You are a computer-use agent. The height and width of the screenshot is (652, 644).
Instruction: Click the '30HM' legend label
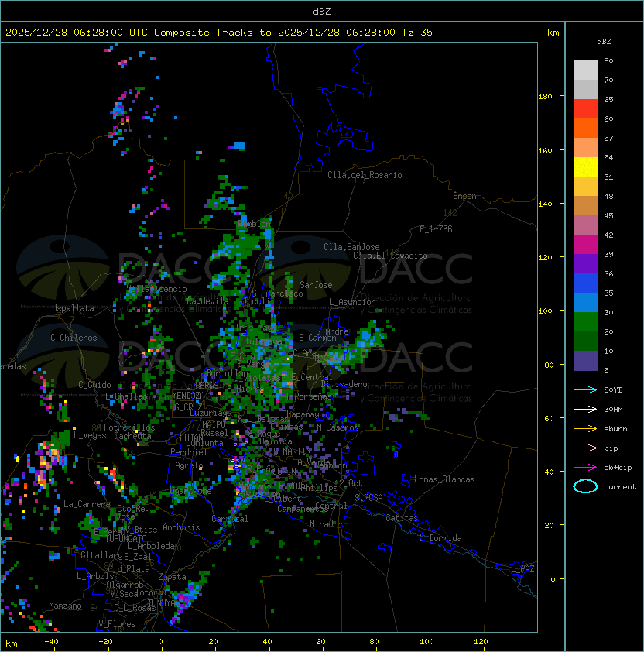[613, 409]
